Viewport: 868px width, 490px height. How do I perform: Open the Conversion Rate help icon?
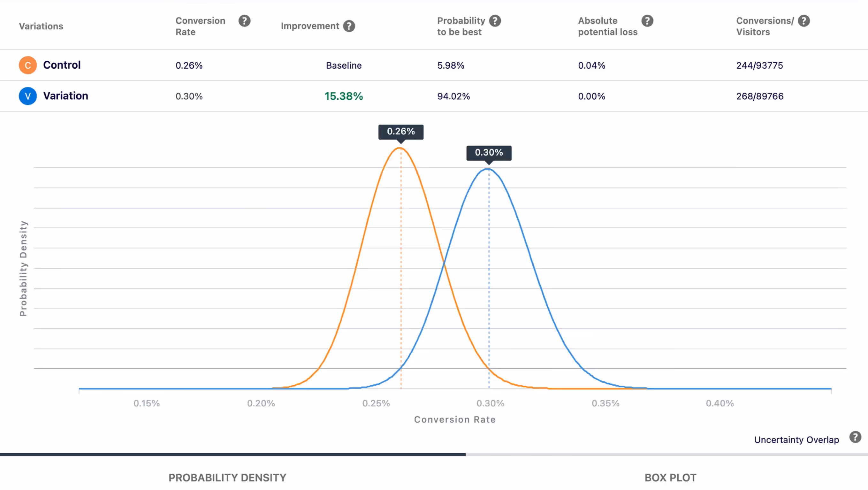[244, 21]
